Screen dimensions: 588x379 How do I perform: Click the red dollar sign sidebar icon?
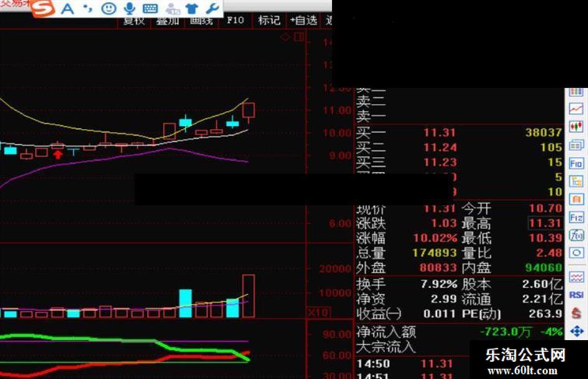coord(576,313)
